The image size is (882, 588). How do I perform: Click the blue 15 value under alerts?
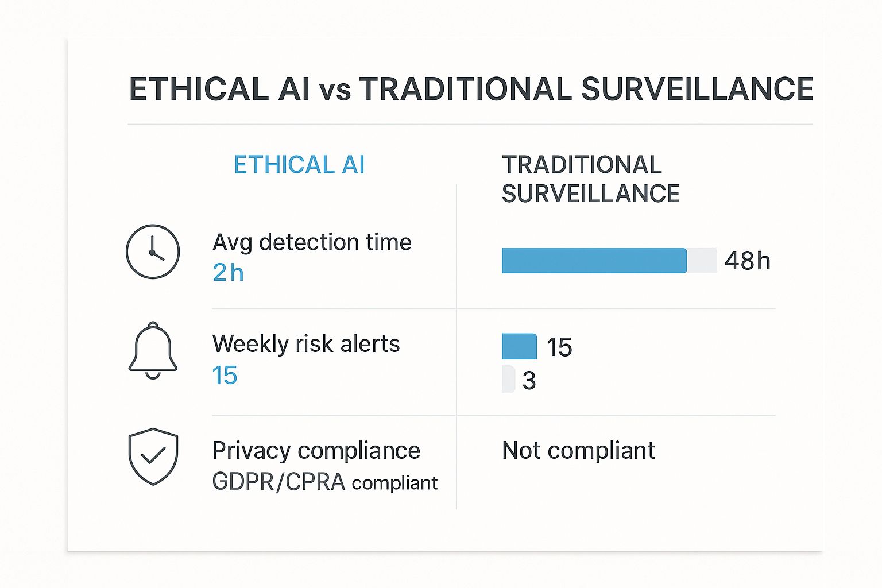(x=225, y=376)
